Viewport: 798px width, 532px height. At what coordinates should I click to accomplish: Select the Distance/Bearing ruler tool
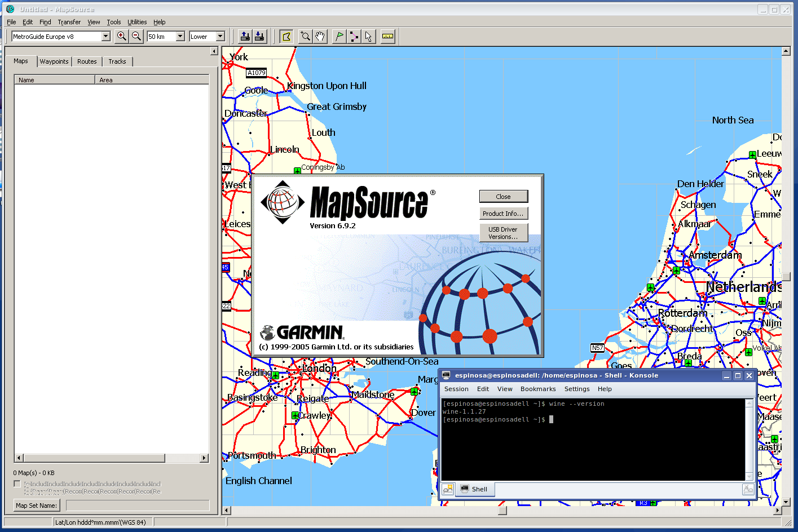point(387,37)
